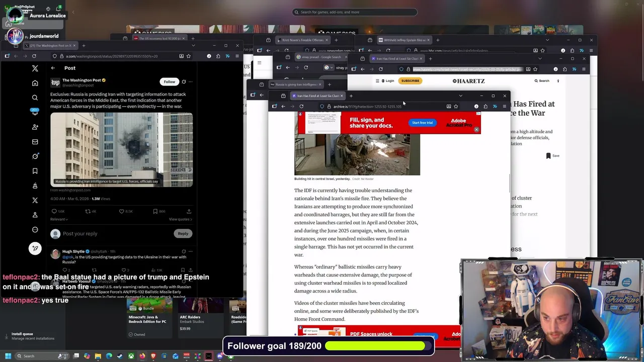
Task: Open Notifications bell in X sidebar
Action: click(35, 113)
